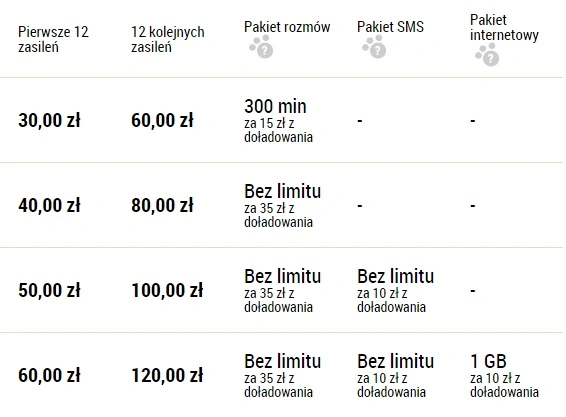Click the 12 kolejnych zasileń column header
Viewport: 566px width, 417px height.
pos(168,39)
